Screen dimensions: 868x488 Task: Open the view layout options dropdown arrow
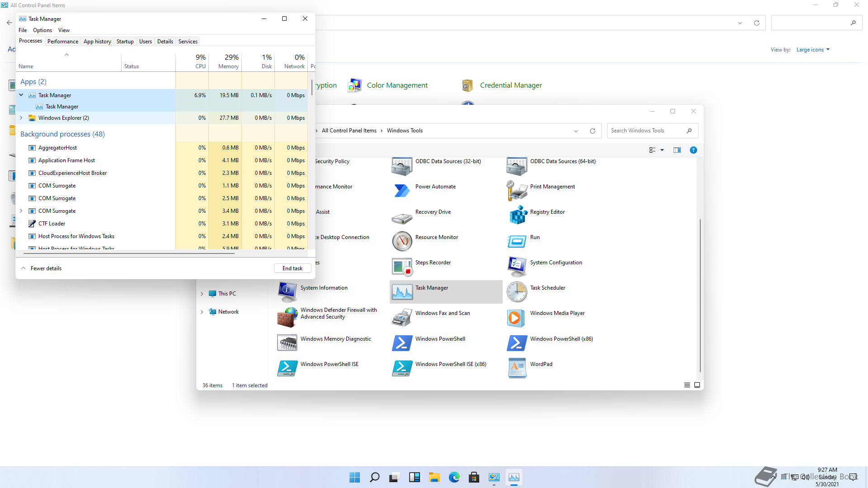(x=662, y=150)
